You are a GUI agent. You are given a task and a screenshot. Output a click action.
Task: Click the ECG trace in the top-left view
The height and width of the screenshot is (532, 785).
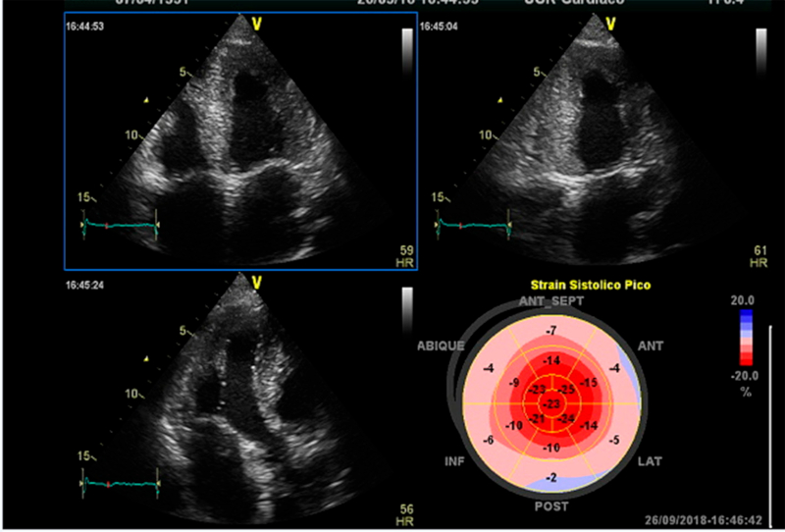(x=120, y=226)
